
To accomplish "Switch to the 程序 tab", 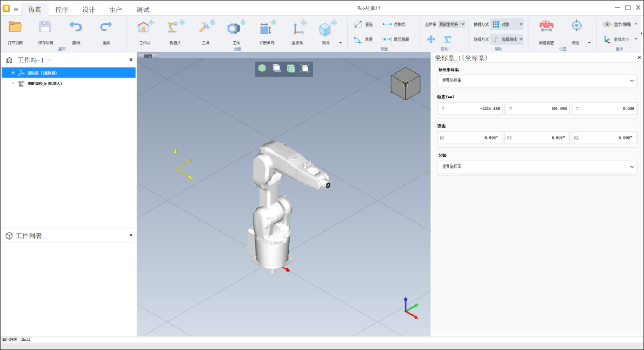I will click(62, 10).
